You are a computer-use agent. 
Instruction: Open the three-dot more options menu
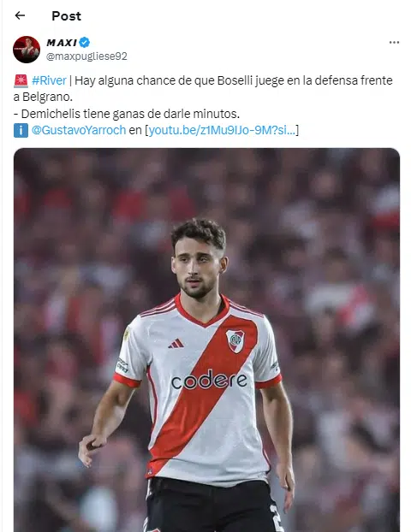[394, 43]
